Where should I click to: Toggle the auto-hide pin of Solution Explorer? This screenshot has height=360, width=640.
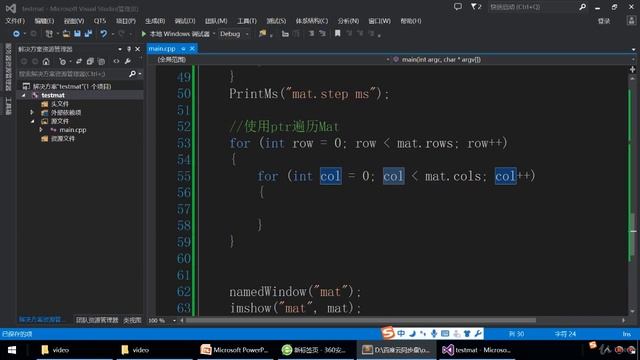129,49
